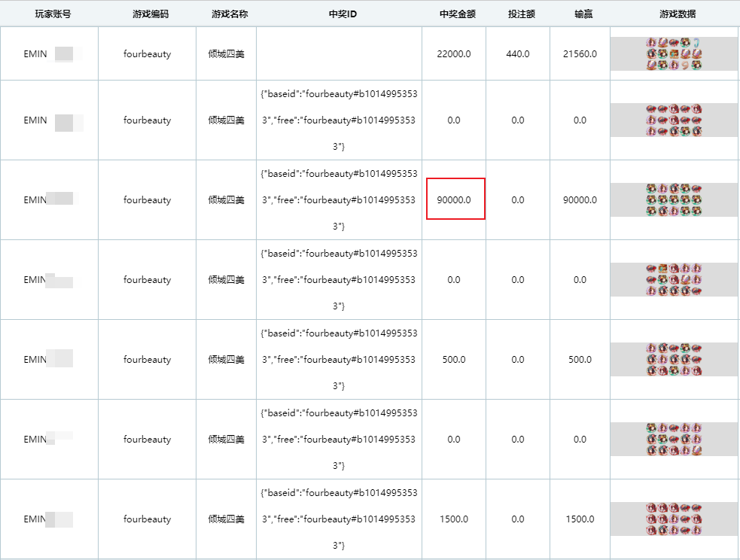Click the 500.0 value in 中奖金额 column
The width and height of the screenshot is (740, 560).
(454, 360)
